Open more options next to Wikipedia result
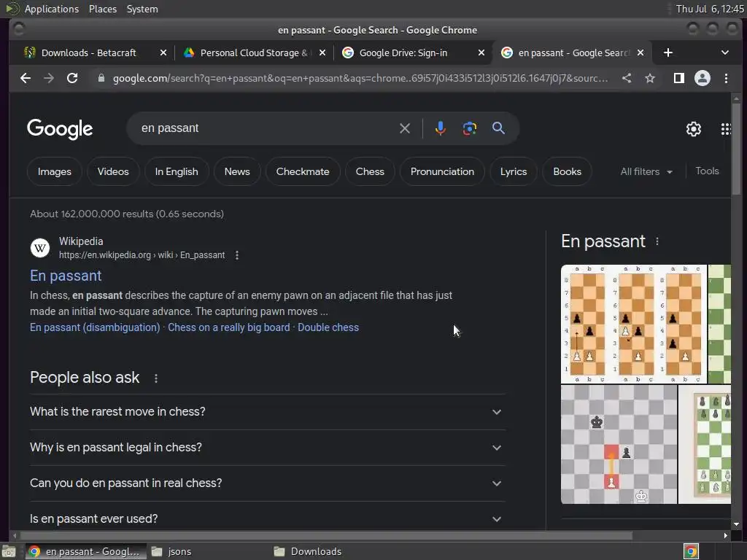 pyautogui.click(x=237, y=255)
